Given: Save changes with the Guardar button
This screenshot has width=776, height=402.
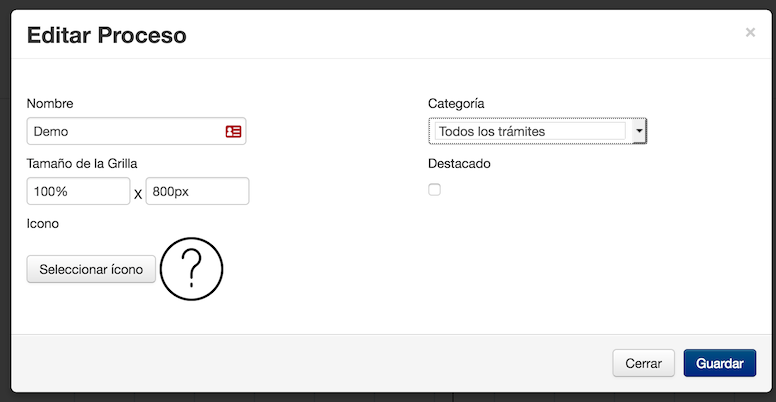Looking at the screenshot, I should (720, 363).
